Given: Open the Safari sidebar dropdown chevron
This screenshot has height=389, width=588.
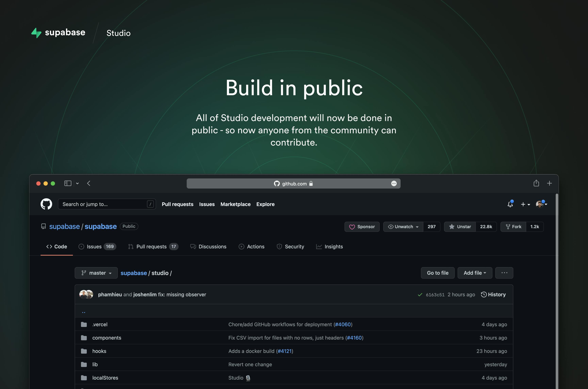Looking at the screenshot, I should (x=77, y=183).
